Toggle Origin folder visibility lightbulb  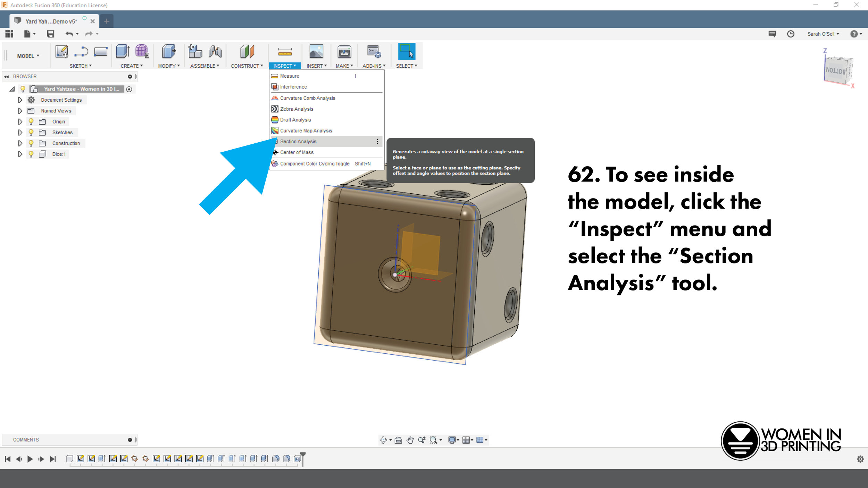(31, 121)
